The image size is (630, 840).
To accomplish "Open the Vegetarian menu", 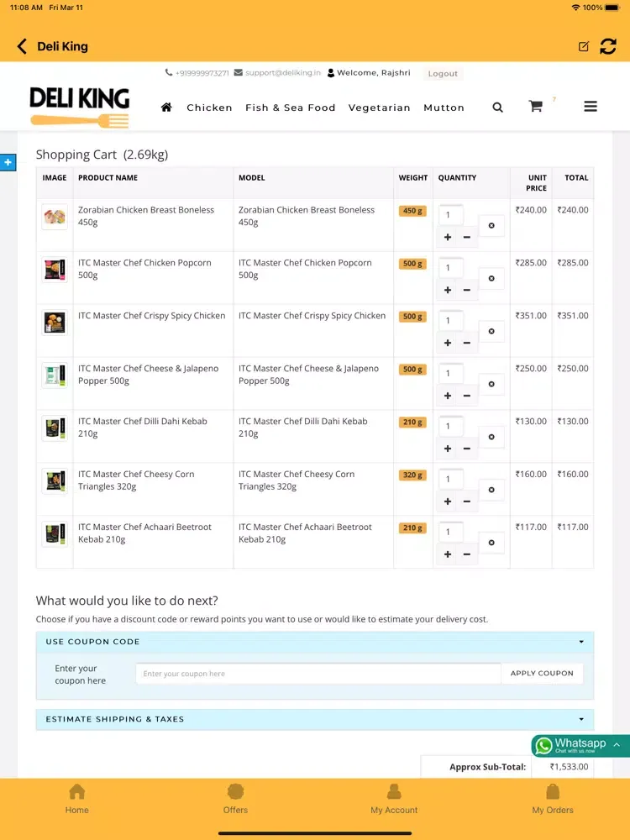I will click(x=380, y=108).
